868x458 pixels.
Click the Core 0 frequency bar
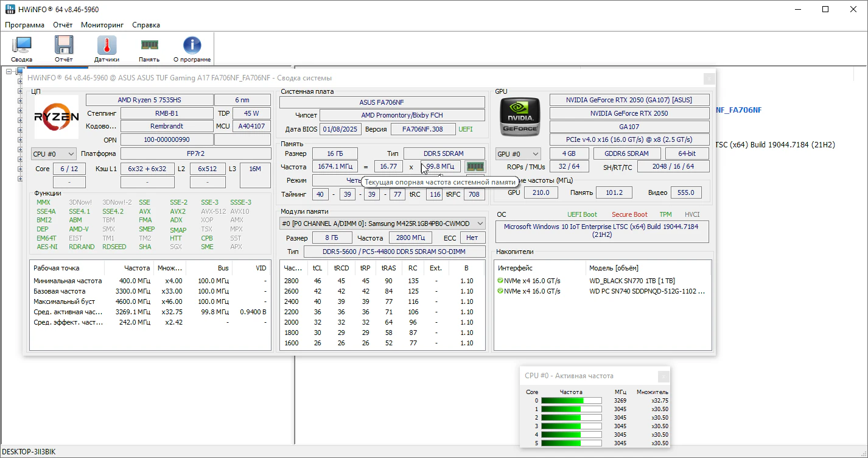[x=571, y=401]
